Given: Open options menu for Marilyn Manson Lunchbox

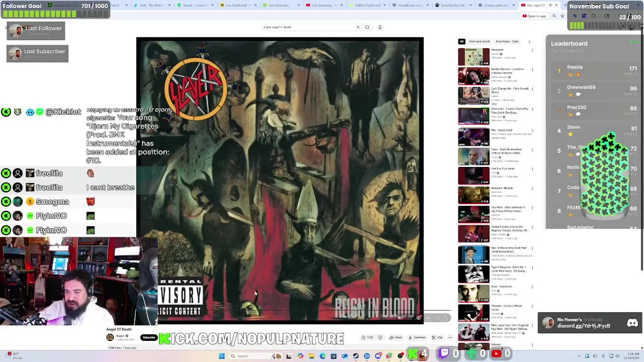Looking at the screenshot, I should click(532, 70).
